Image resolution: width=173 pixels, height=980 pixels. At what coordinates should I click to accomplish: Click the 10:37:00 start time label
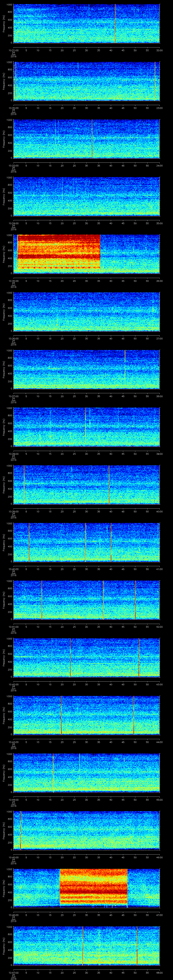coord(13,396)
